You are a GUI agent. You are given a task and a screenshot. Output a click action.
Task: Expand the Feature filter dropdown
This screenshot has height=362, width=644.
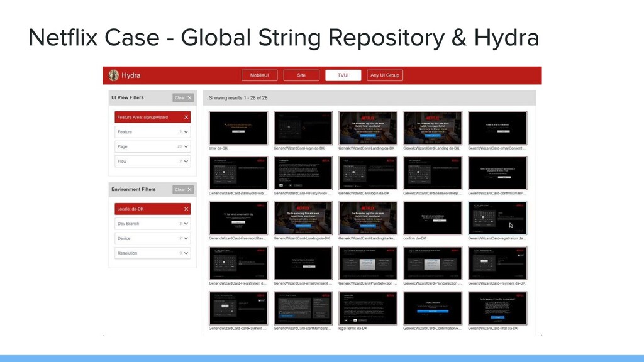point(152,132)
